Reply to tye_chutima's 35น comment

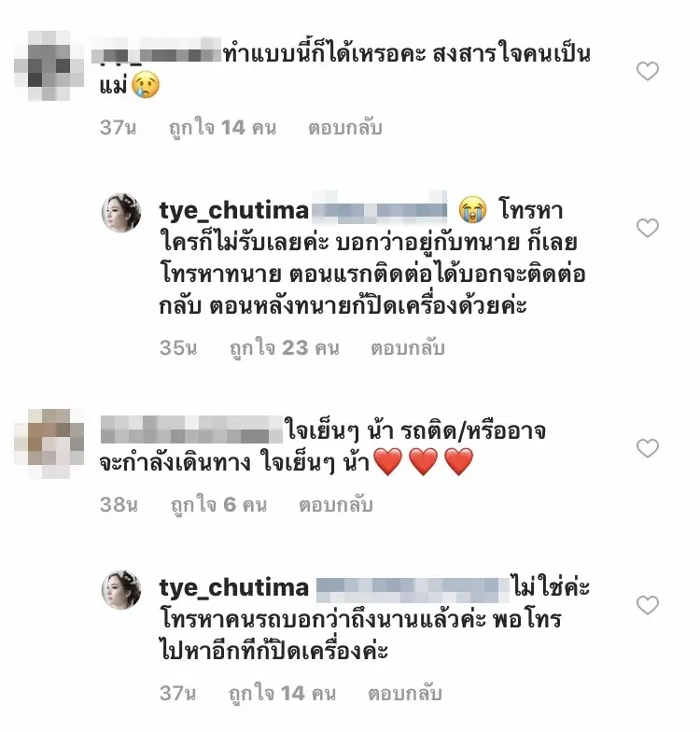pos(407,347)
